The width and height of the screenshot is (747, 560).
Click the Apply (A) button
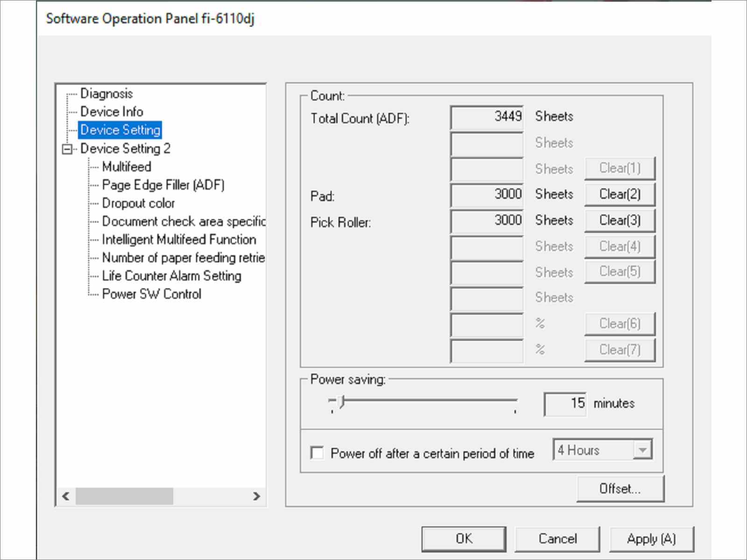(651, 539)
